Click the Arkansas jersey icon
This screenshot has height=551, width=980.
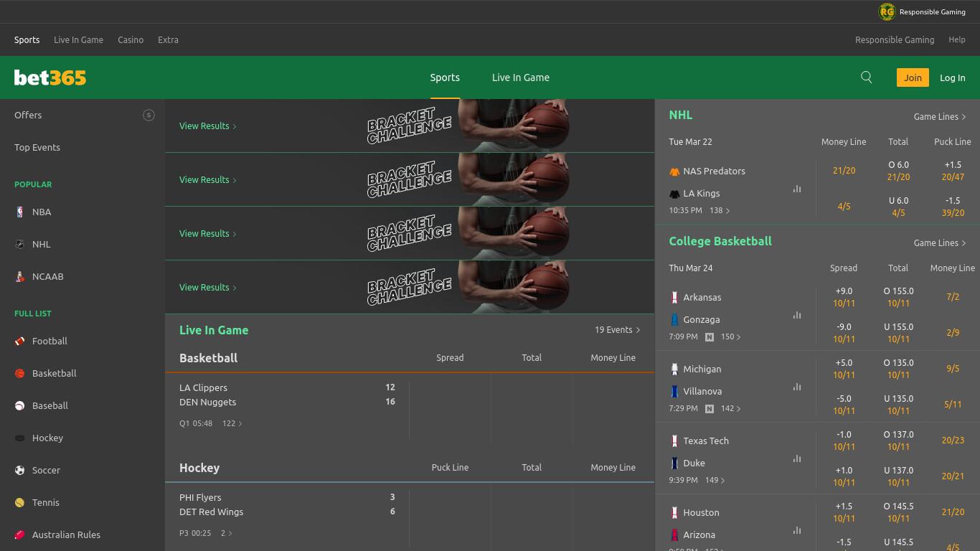(674, 298)
